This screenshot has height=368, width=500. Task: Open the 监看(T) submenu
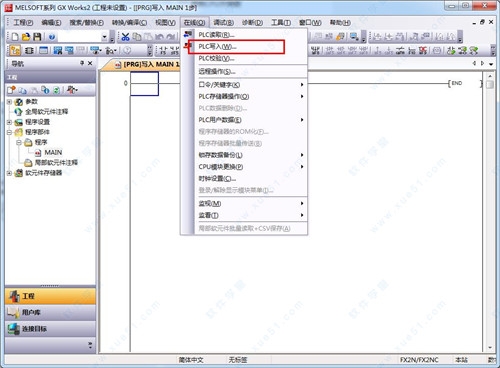click(x=251, y=215)
